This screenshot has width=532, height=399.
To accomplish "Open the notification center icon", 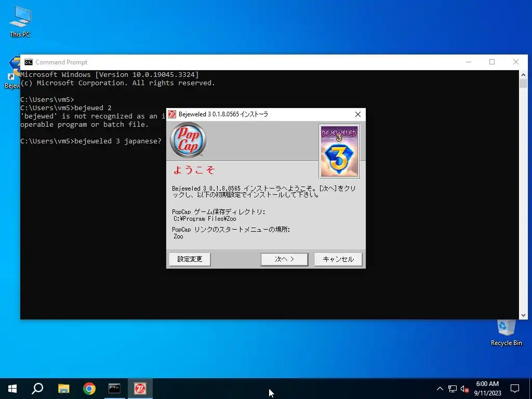I will tap(515, 389).
